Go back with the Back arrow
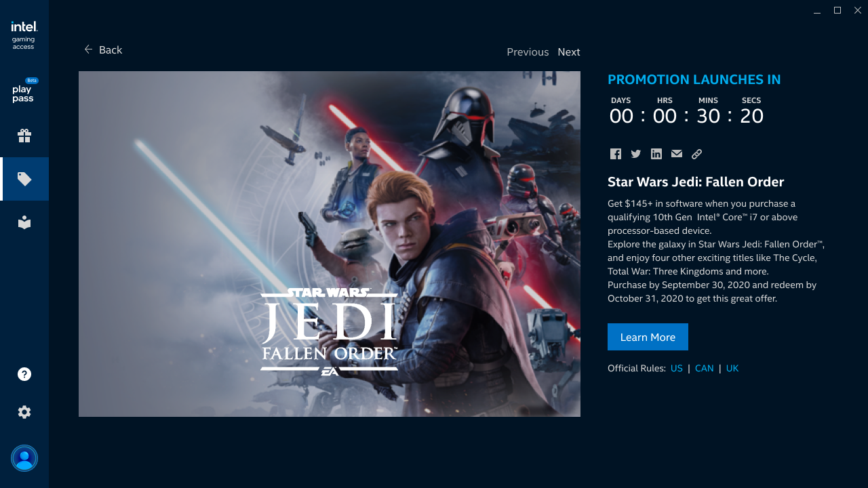The image size is (868, 488). tap(103, 49)
